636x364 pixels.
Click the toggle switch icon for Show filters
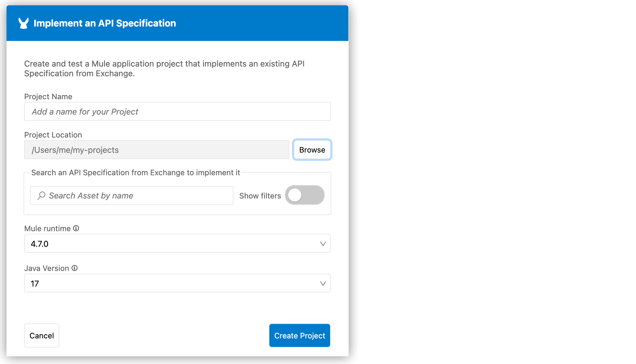point(304,195)
